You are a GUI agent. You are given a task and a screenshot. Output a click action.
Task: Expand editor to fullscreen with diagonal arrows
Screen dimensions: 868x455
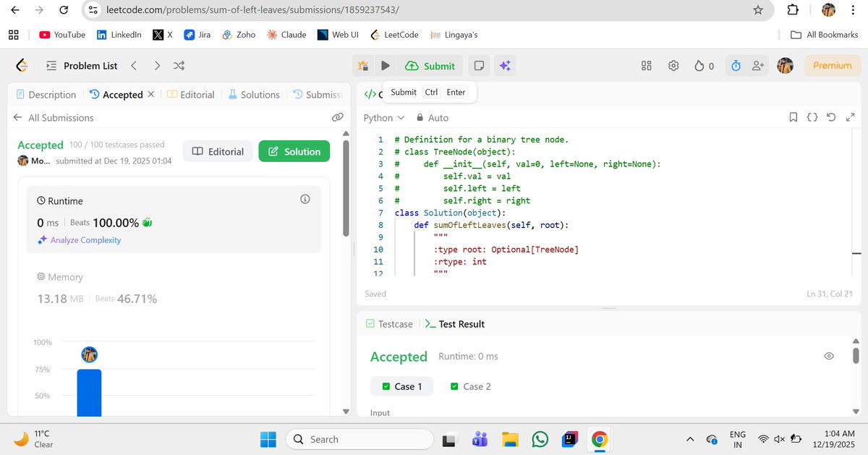pos(850,116)
